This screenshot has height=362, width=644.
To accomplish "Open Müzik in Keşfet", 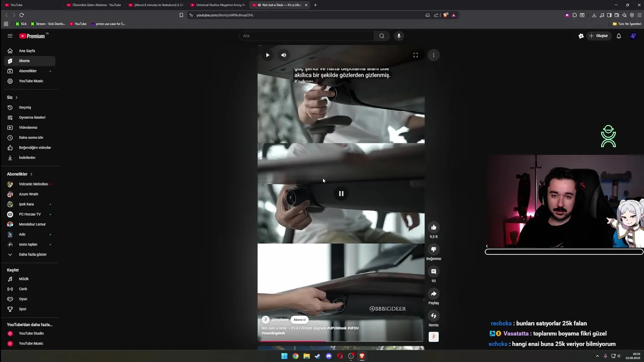I will tap(30, 279).
